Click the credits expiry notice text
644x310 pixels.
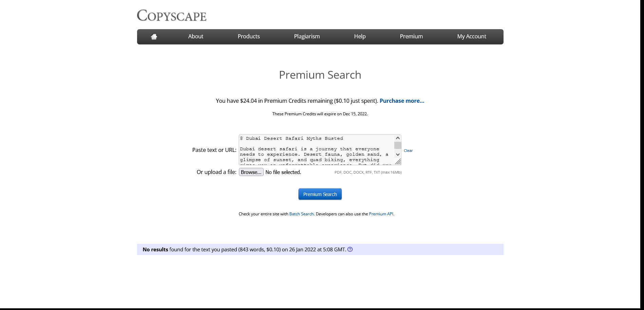point(320,114)
